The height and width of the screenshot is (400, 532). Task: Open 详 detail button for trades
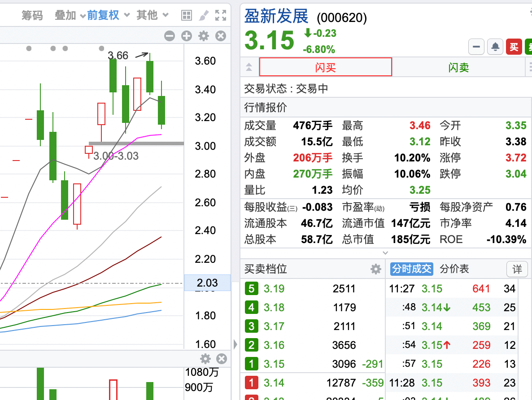(x=517, y=270)
